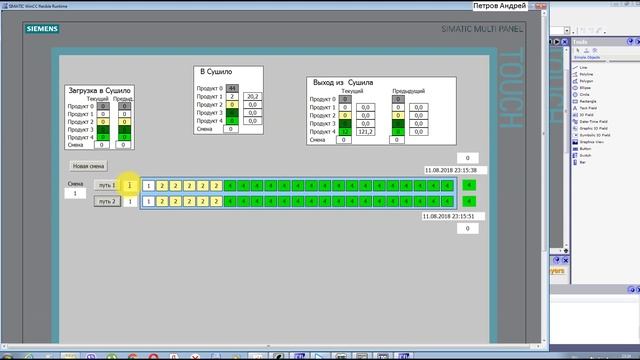Image resolution: width=640 pixels, height=360 pixels.
Task: Click the 0 field above the first timestamp
Action: tap(468, 158)
